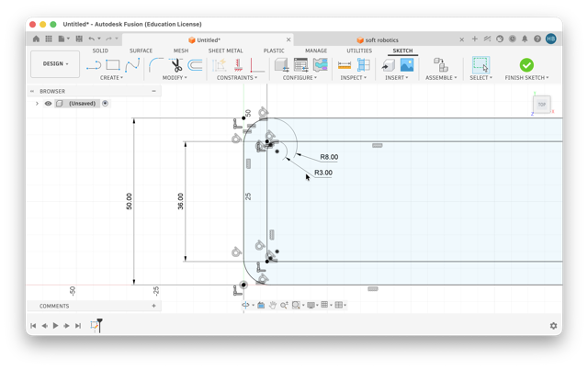The image size is (588, 369).
Task: Expand the CONSTRAINTS dropdown menu
Action: coord(237,77)
